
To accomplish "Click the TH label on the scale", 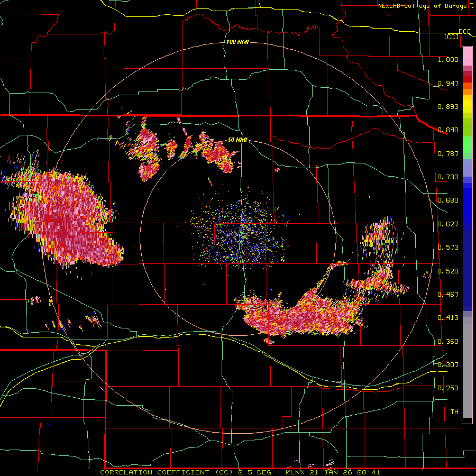I will (454, 412).
